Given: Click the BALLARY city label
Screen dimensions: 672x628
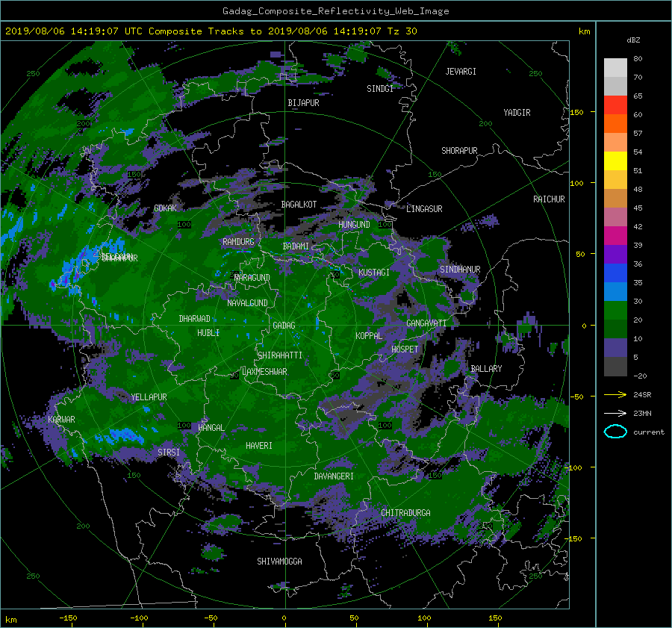Looking at the screenshot, I should pyautogui.click(x=486, y=369).
